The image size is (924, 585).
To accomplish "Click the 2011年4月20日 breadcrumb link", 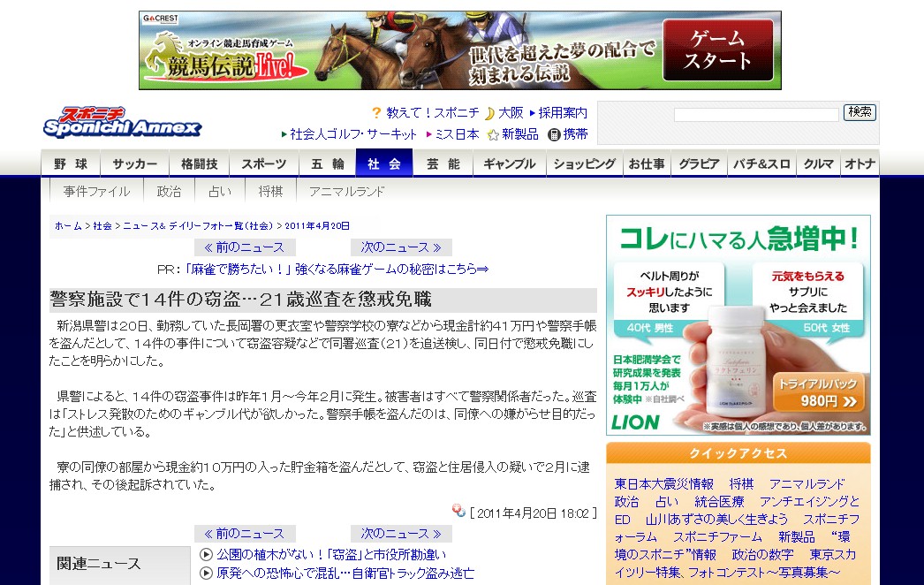I will [x=317, y=226].
